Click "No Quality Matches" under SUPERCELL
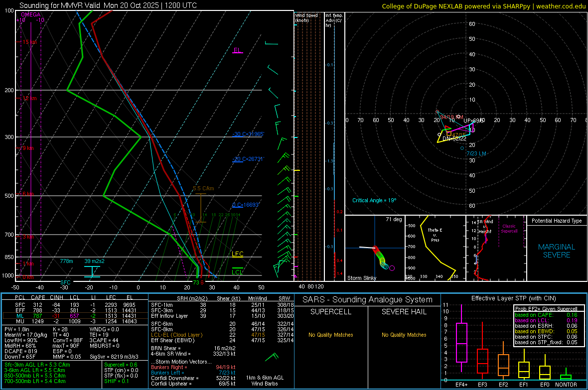588x390 pixels. (x=331, y=335)
